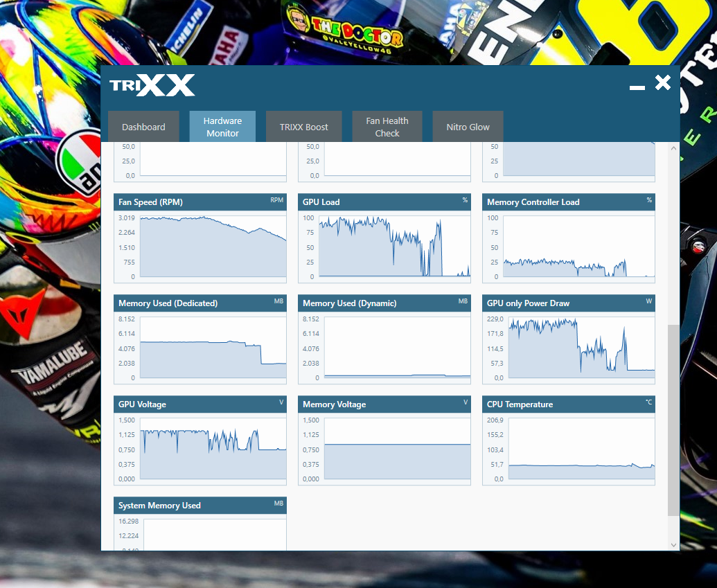Click the scrollbar down arrow
Viewport: 717px width, 588px height.
[x=673, y=545]
